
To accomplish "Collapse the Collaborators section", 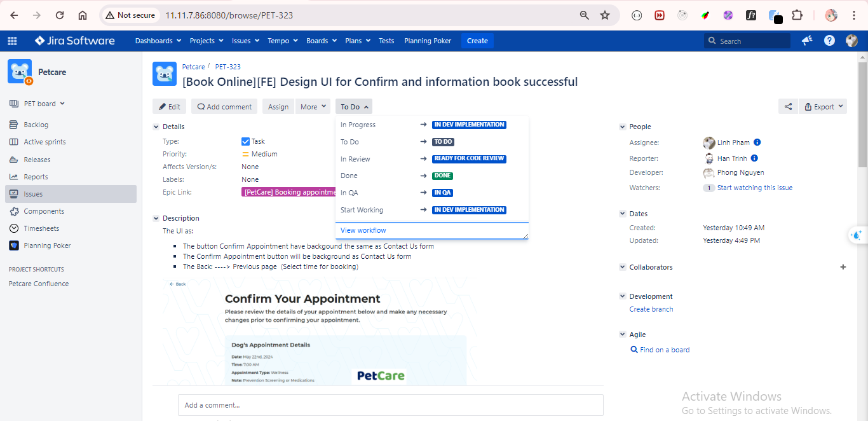I will pos(623,267).
